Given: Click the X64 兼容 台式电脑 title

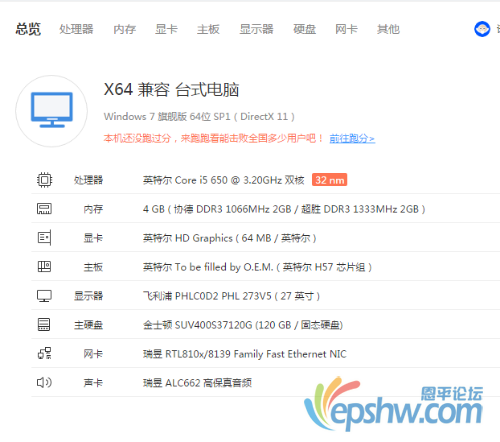Looking at the screenshot, I should 171,89.
